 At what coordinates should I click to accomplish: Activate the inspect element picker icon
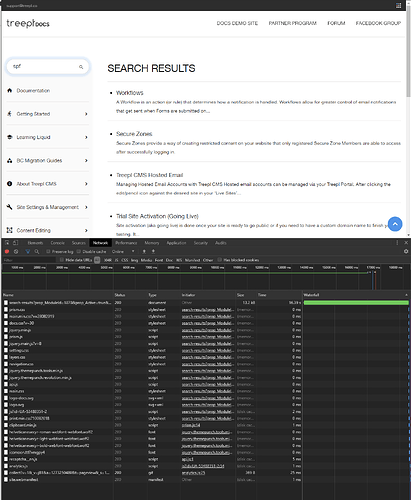click(x=7, y=243)
